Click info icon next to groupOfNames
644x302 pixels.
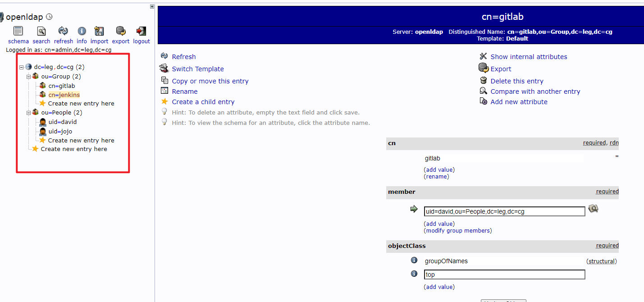pos(414,261)
